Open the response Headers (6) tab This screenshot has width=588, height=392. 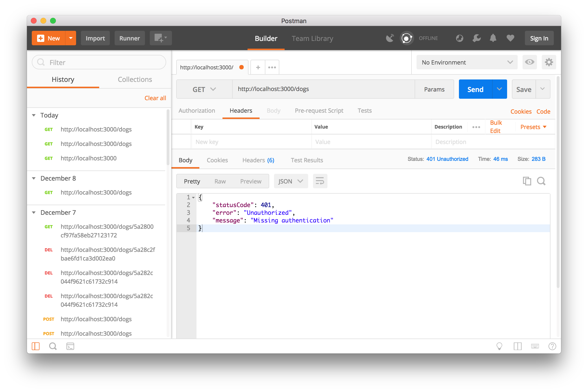click(x=258, y=160)
